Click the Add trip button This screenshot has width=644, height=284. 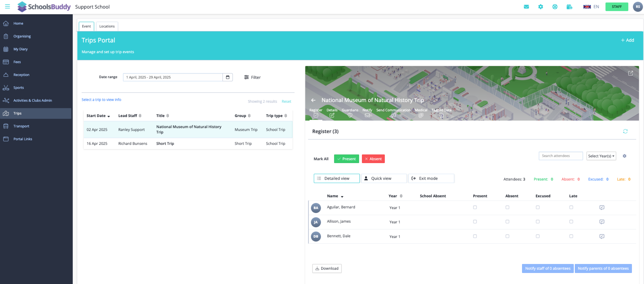tap(627, 40)
